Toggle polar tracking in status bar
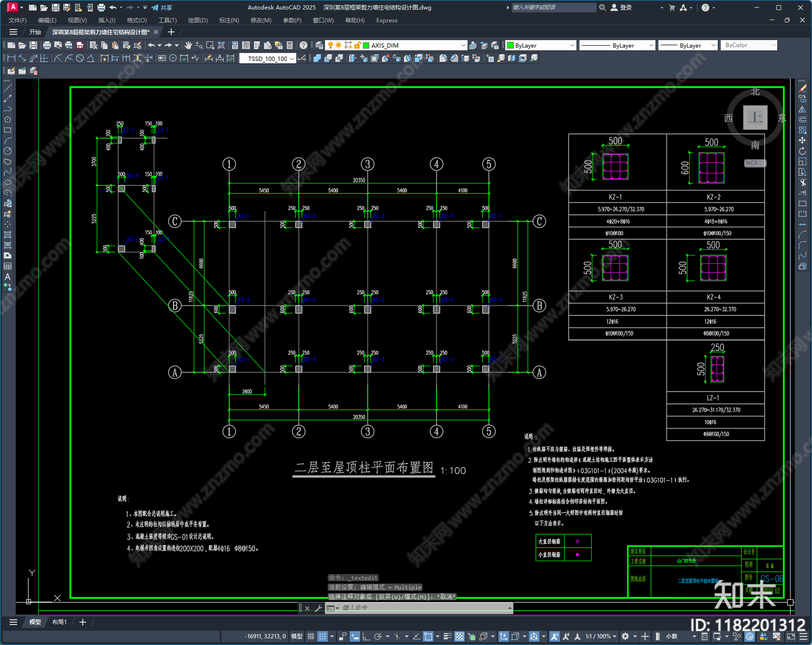Screen dimensions: 812x645 [x=378, y=636]
